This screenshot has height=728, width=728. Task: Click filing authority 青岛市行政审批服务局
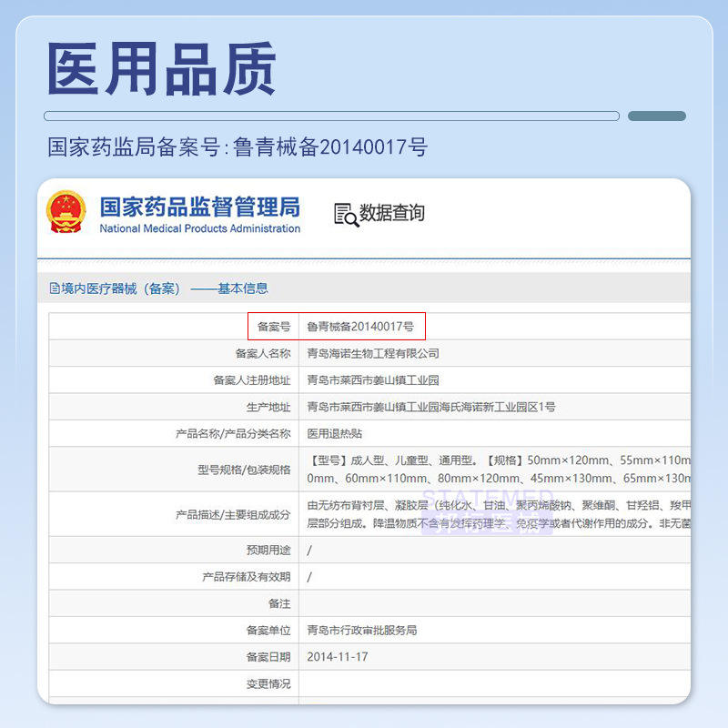362,630
